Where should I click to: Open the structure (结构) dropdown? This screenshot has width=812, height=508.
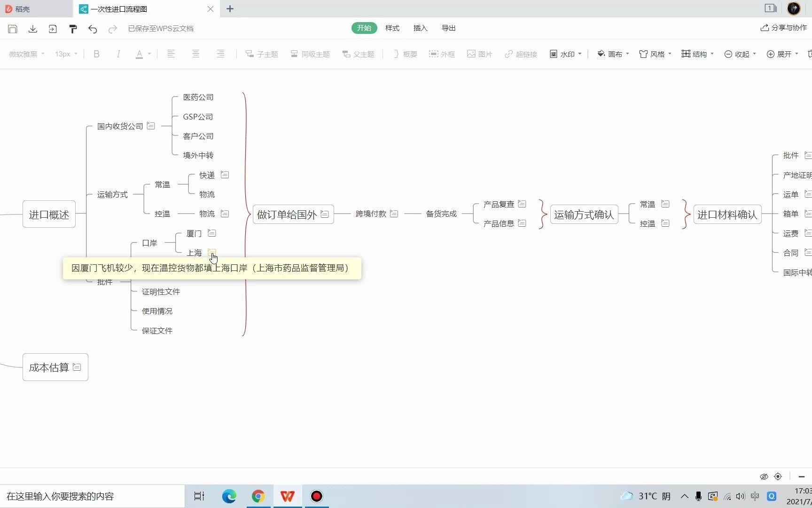tap(698, 54)
